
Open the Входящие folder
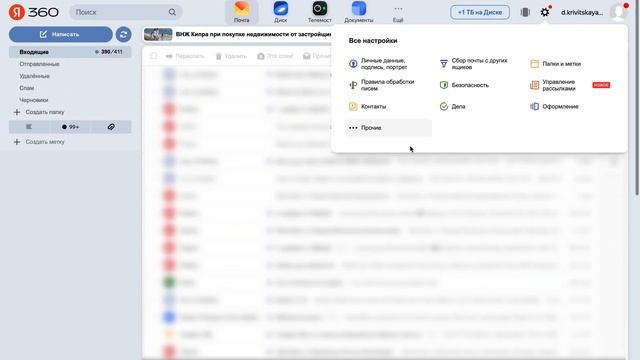click(70, 52)
